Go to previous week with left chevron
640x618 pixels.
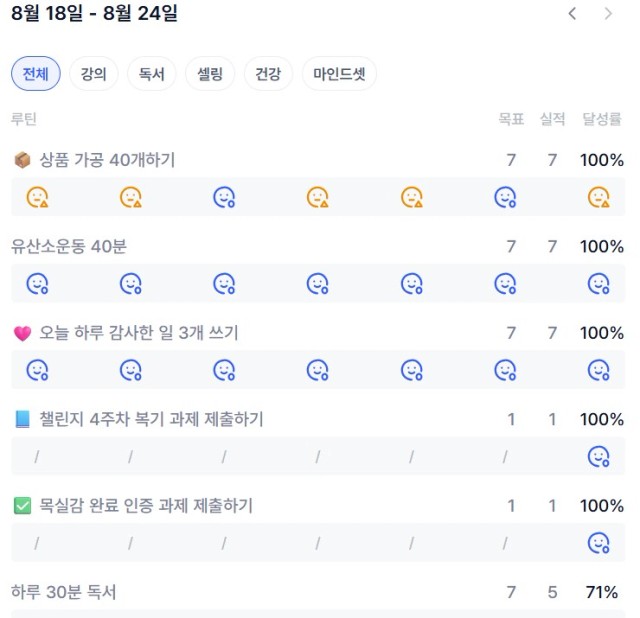pos(572,13)
